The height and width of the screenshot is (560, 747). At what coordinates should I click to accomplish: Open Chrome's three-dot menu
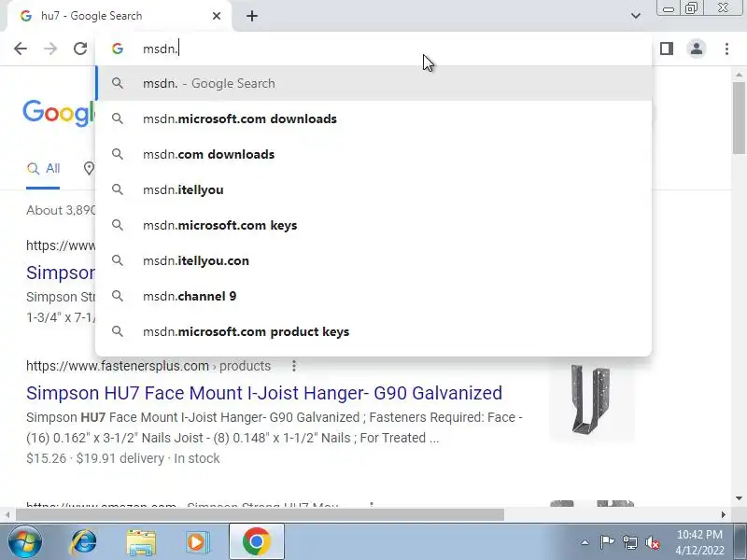[726, 49]
